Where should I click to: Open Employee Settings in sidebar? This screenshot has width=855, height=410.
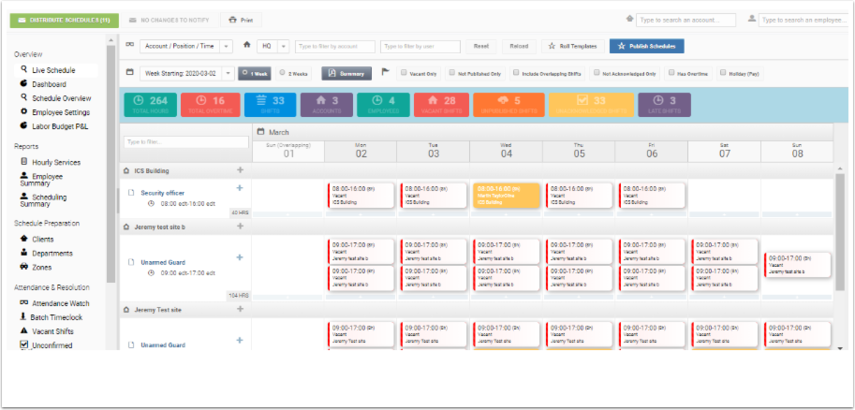(x=61, y=112)
